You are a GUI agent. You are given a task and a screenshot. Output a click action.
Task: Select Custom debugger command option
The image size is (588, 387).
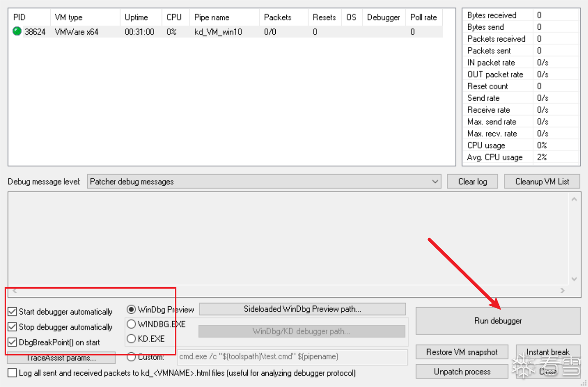[x=131, y=357]
